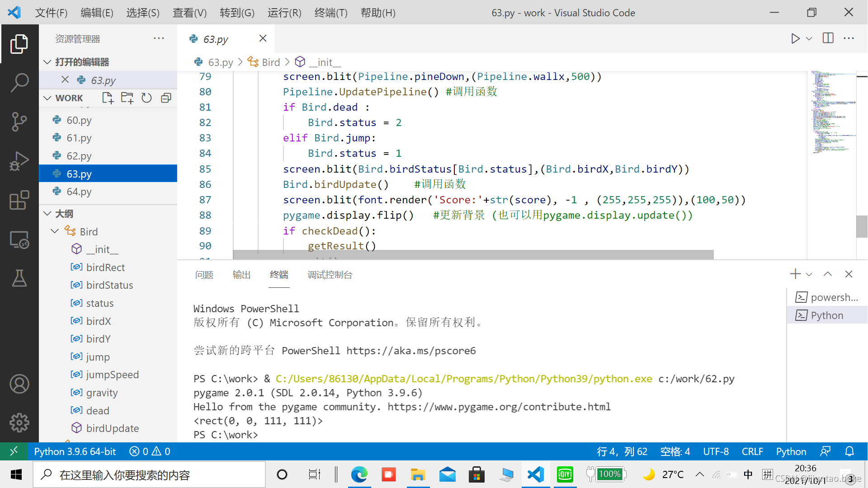Collapse the 打开的编辑器 section
The image size is (868, 488).
pos(47,62)
